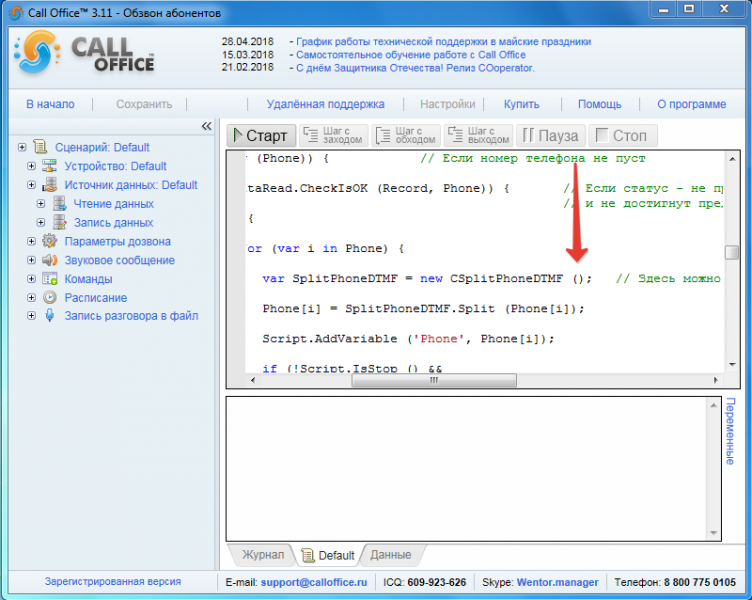Collapse the left panel with the double chevron
Image resolution: width=752 pixels, height=600 pixels.
(x=206, y=126)
